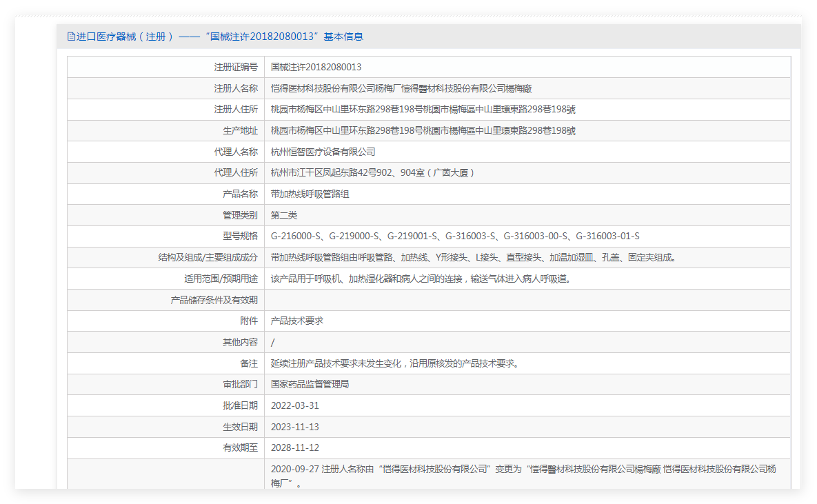Click the label 附件
The height and width of the screenshot is (504, 817).
249,321
